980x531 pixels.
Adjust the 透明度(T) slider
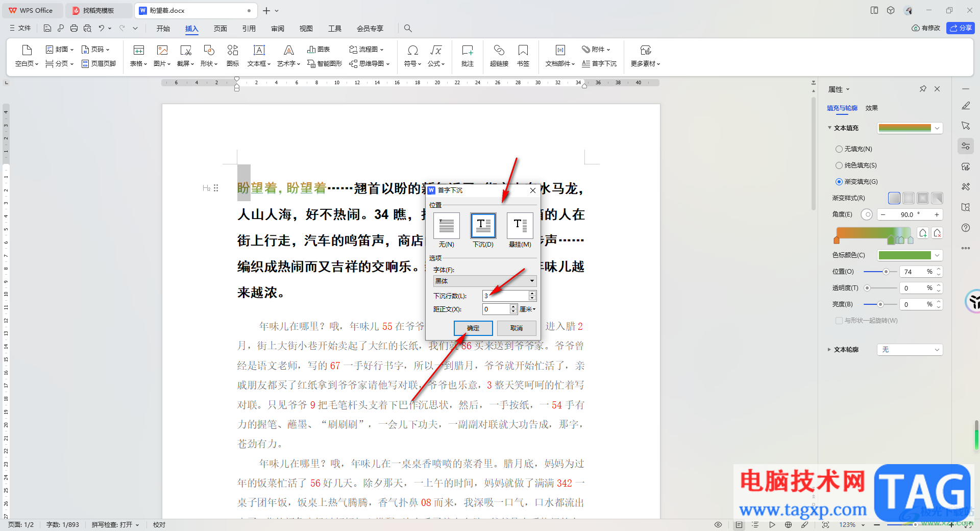click(x=880, y=288)
